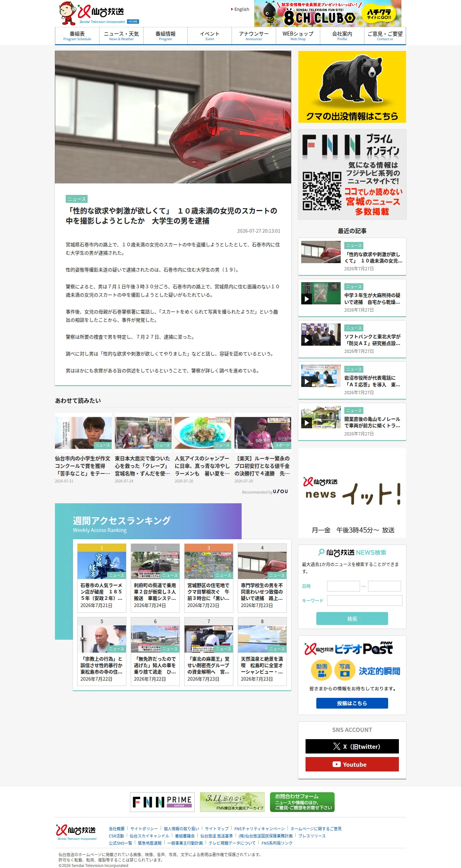Open the 8CH CLUB fan site banner
Image resolution: width=461 pixels, height=868 pixels.
[x=327, y=14]
